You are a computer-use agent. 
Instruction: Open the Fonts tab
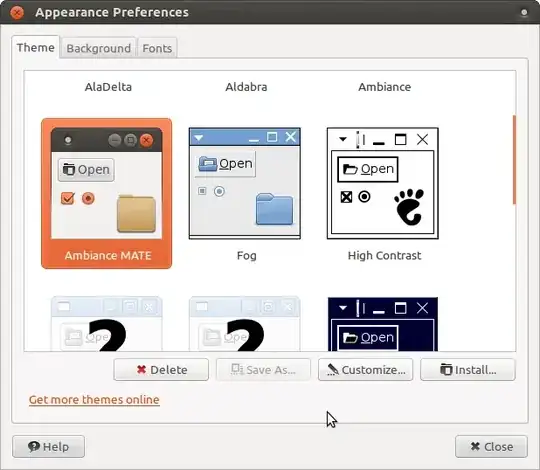click(157, 48)
